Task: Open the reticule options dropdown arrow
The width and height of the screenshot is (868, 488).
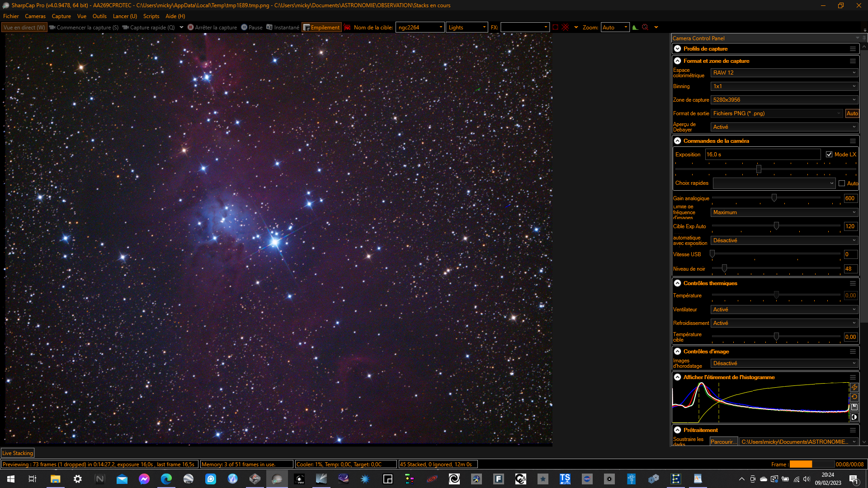Action: [x=576, y=28]
